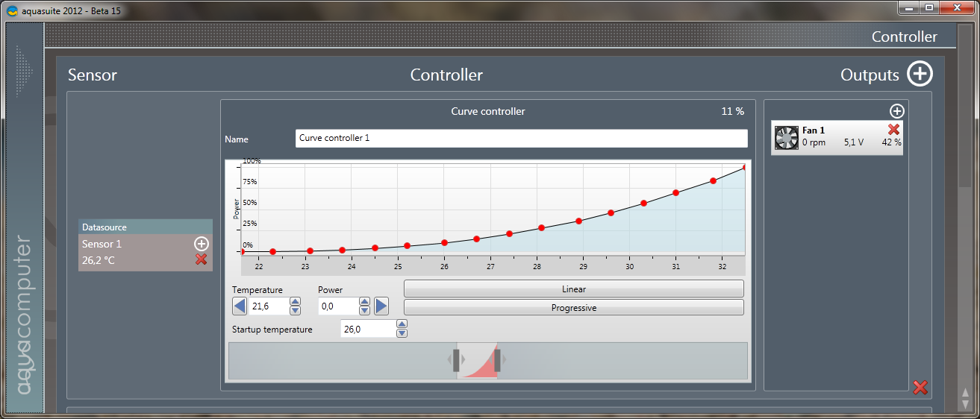Apply the Linear curve preset

click(x=573, y=289)
